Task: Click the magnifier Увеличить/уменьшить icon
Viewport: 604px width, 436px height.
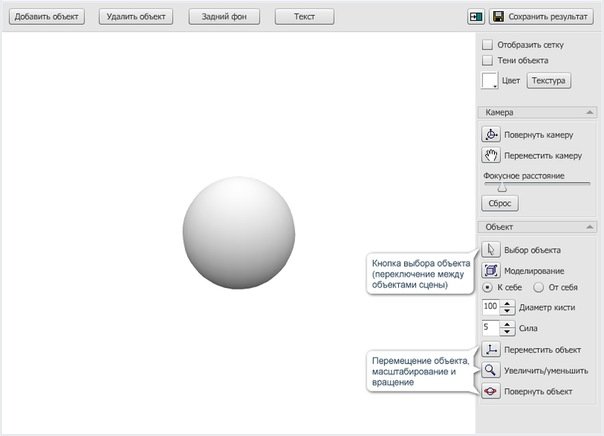Action: pos(491,370)
